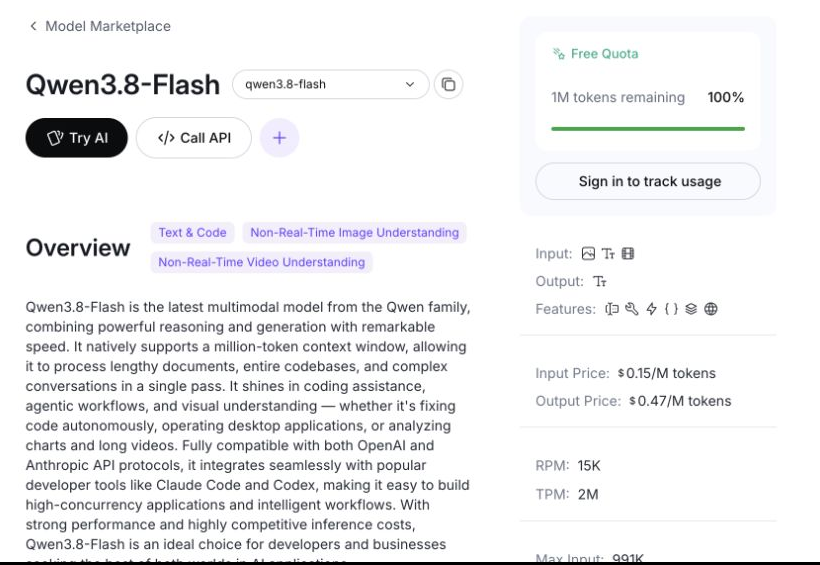Click the Free Quota label
Screen dimensions: 820x565
605,54
